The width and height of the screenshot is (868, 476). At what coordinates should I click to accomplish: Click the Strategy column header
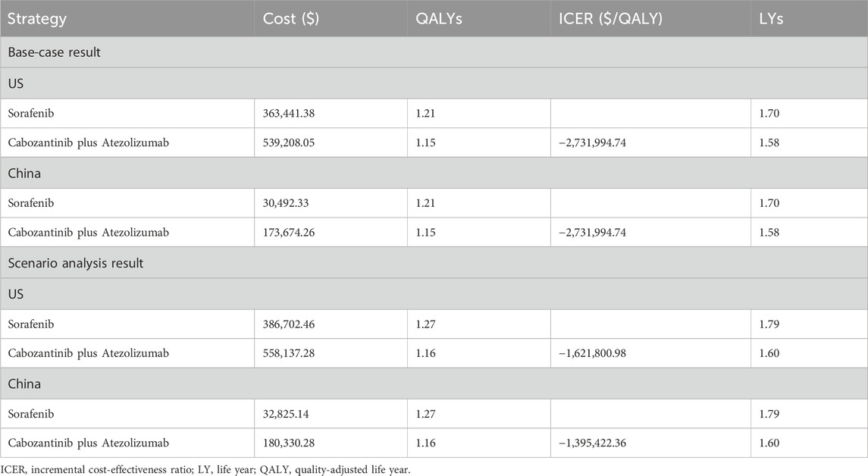37,20
